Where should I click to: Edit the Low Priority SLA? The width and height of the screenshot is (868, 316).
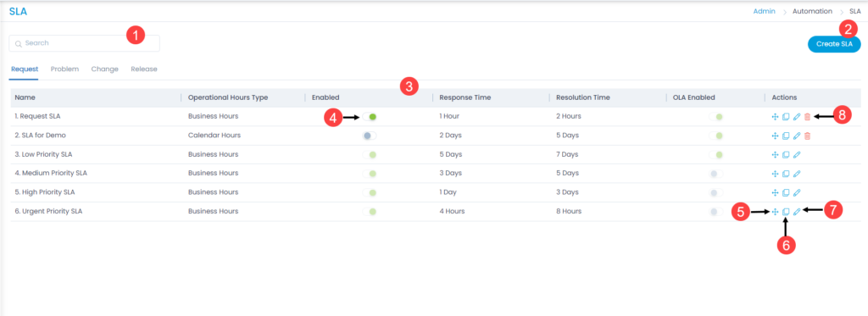click(x=797, y=154)
